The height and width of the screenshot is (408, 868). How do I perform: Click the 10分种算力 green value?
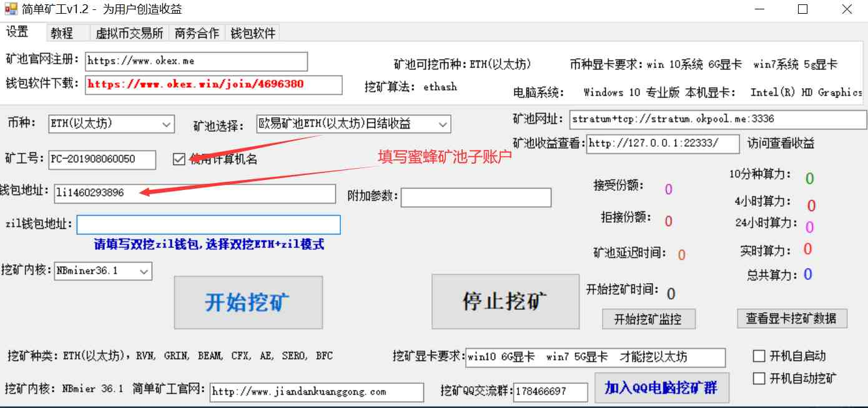[x=810, y=179]
